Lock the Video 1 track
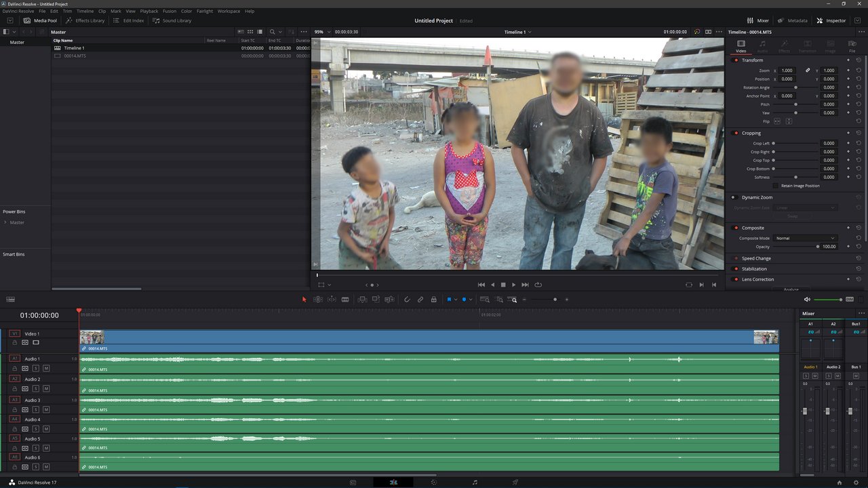The width and height of the screenshot is (868, 488). tap(15, 342)
